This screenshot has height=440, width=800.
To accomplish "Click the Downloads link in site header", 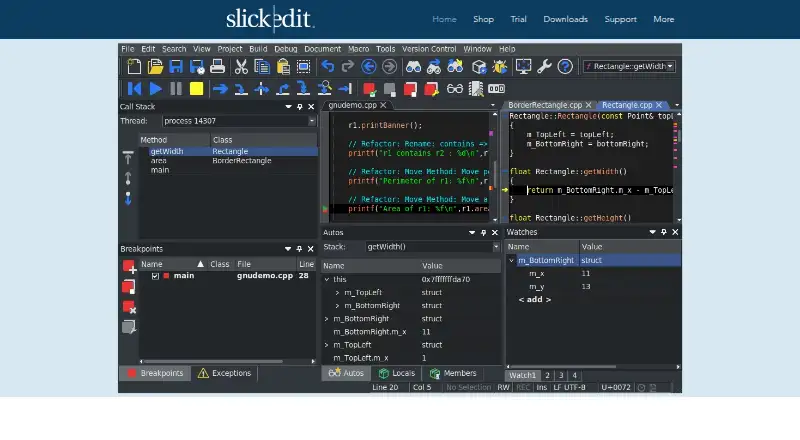I will [x=565, y=19].
